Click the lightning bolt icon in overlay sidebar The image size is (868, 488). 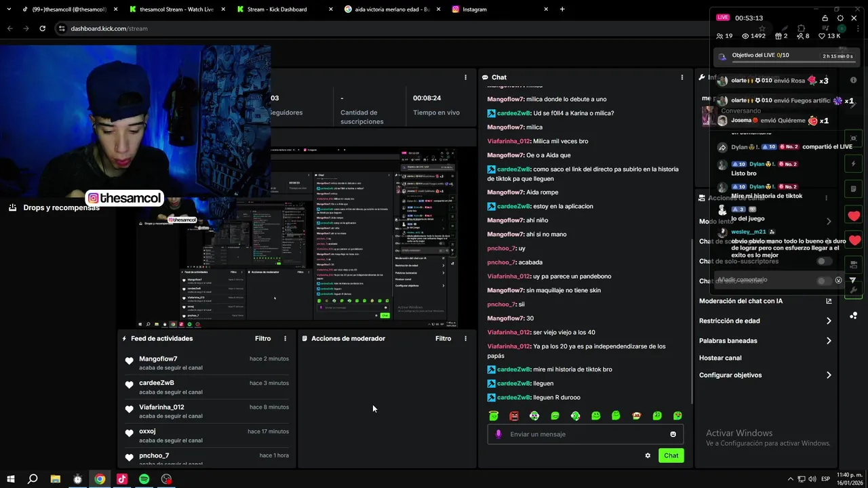854,163
